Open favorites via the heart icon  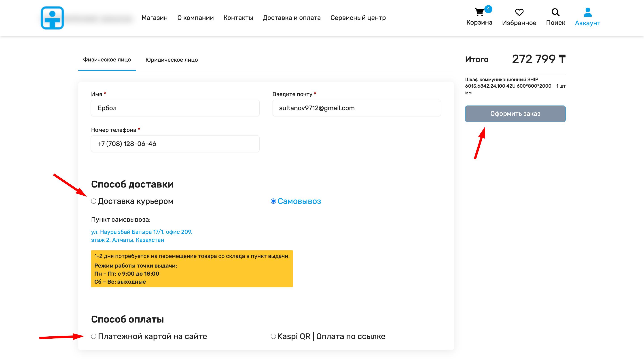click(x=519, y=12)
